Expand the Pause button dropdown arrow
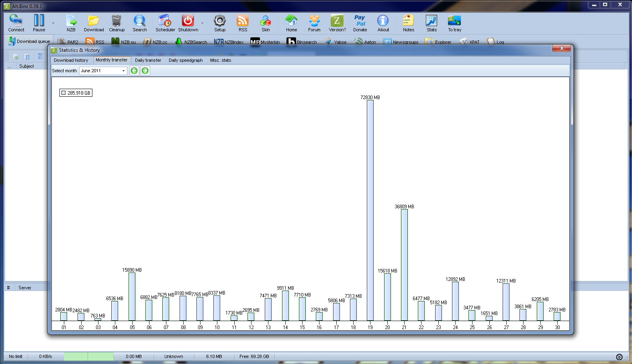This screenshot has width=632, height=364. click(53, 23)
